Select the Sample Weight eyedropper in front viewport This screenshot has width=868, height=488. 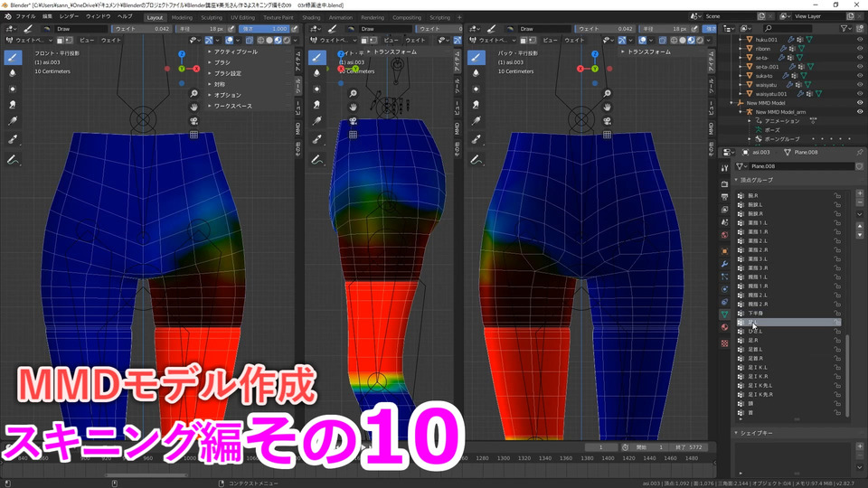pos(13,140)
